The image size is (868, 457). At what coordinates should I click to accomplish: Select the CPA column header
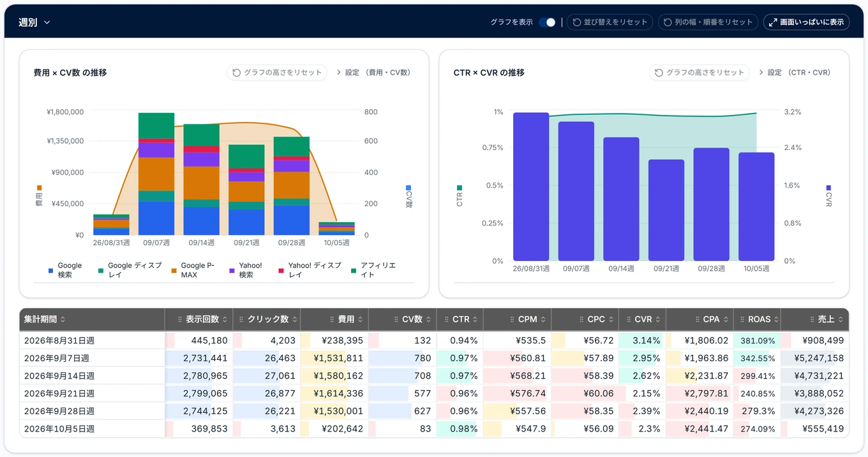[x=700, y=319]
